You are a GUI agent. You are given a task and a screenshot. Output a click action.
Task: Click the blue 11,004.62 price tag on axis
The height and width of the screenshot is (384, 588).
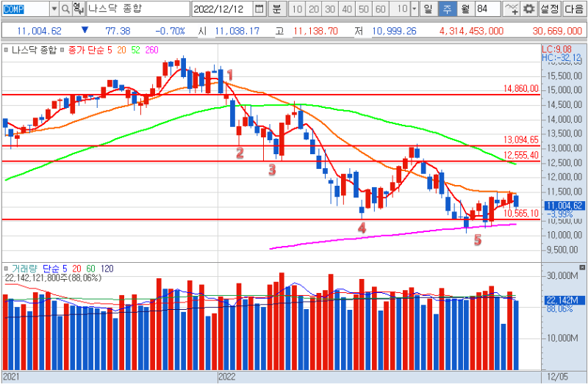click(564, 206)
